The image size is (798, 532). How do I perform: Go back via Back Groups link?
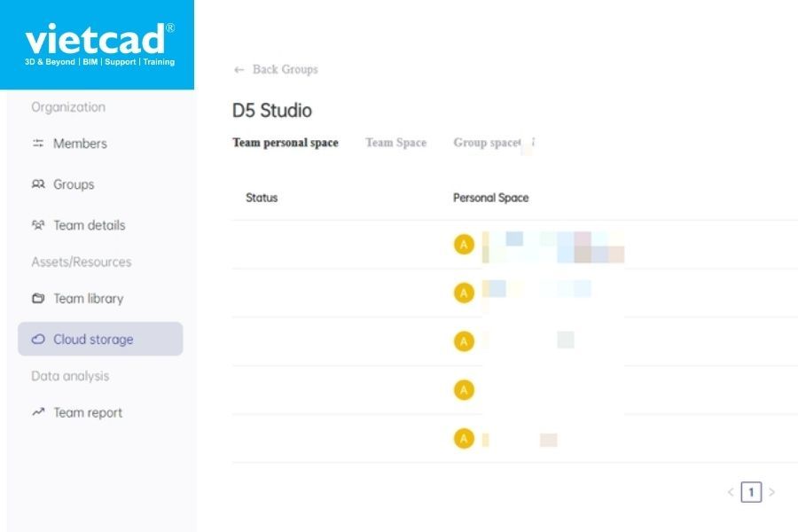[x=285, y=69]
